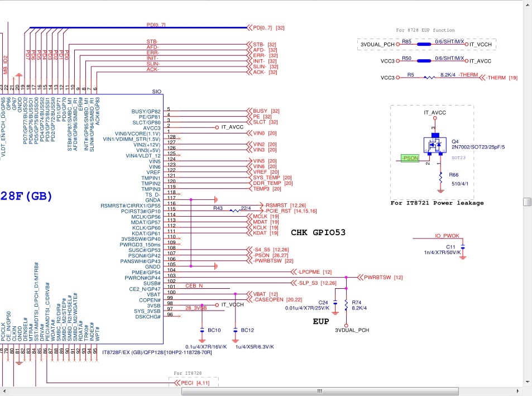Select the 1n/4/X7R/50V/K capacitor value
The height and width of the screenshot is (396, 532).
[x=443, y=252]
